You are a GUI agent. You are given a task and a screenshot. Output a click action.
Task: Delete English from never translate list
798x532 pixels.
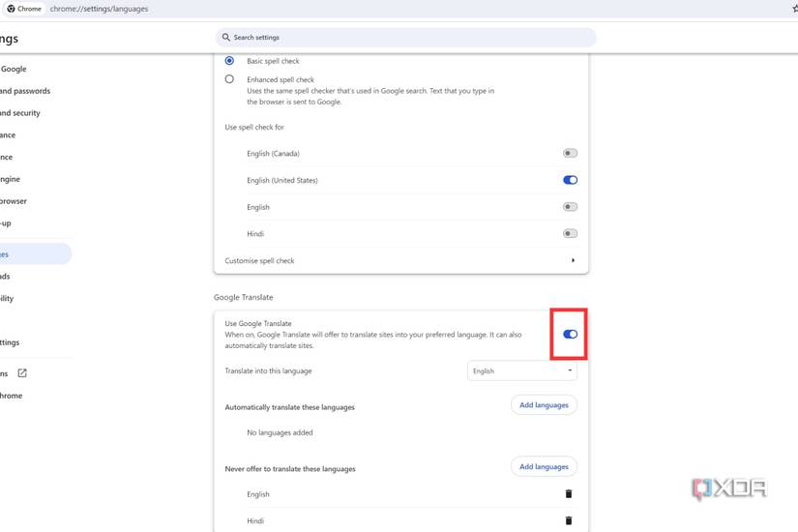pos(569,494)
